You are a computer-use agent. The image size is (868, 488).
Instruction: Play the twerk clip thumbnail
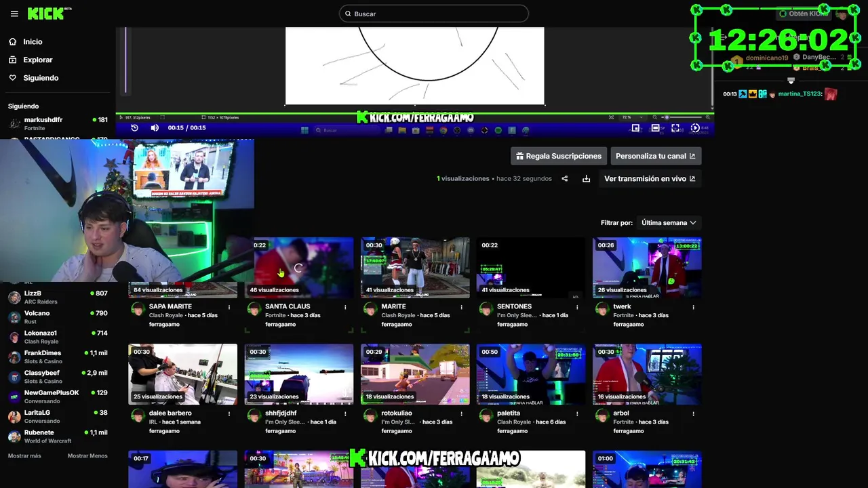coord(647,268)
